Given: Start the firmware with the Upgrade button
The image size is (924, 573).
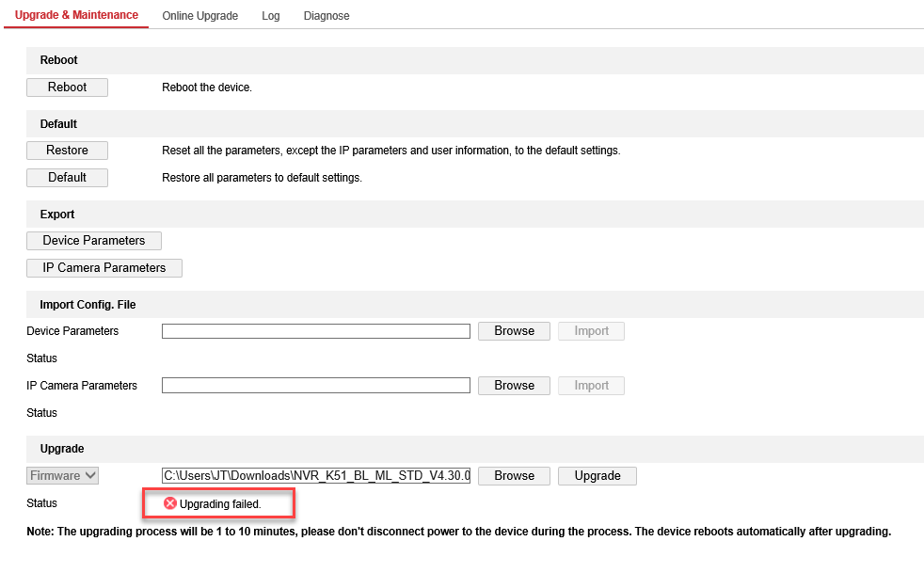Looking at the screenshot, I should (x=597, y=476).
